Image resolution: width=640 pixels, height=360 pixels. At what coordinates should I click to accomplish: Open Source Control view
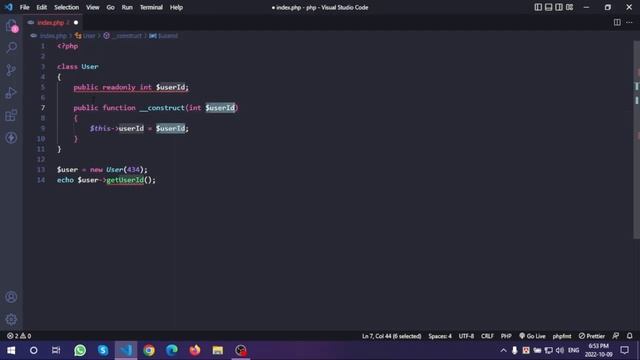(11, 70)
